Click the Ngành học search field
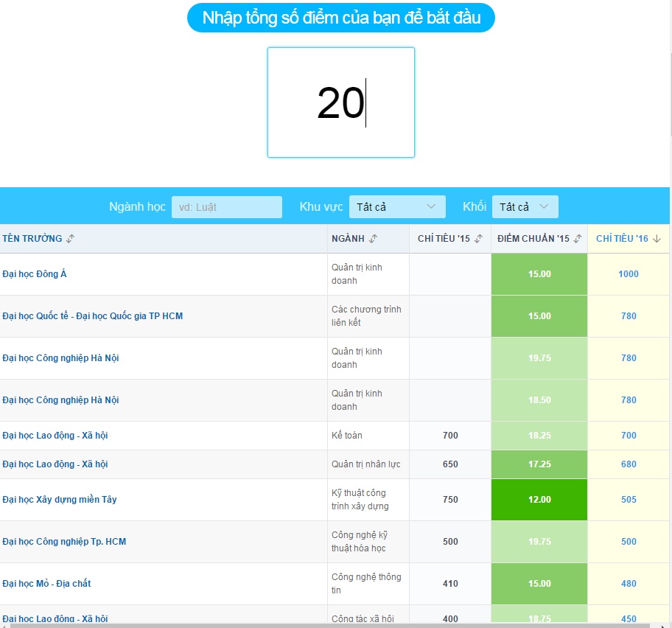This screenshot has height=628, width=672. pyautogui.click(x=226, y=207)
